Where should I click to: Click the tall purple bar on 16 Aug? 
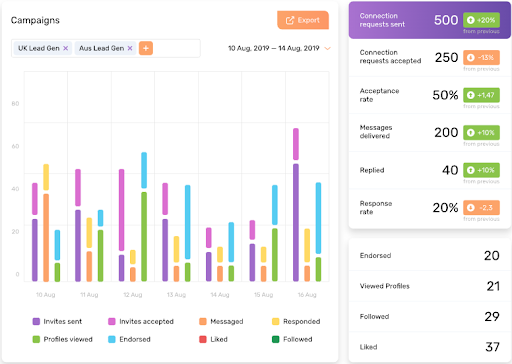point(296,222)
